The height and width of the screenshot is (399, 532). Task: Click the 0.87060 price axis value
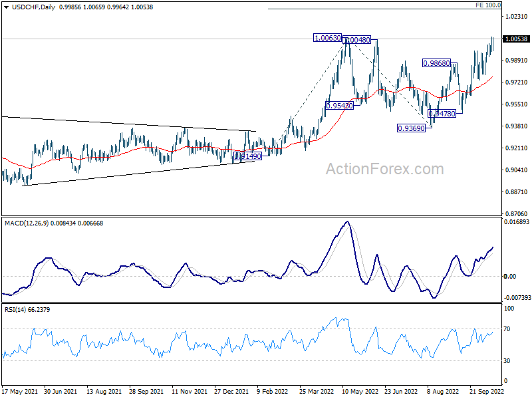[517, 213]
